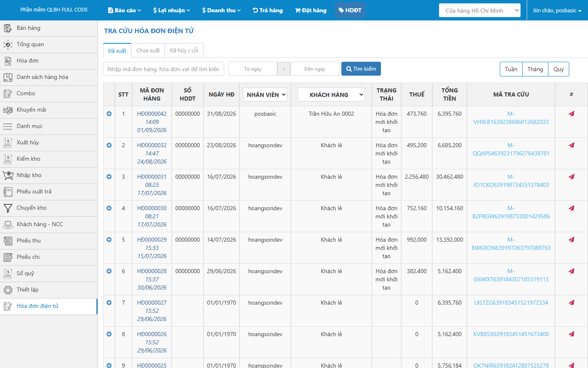Open Bán hàng sidebar icon
The width and height of the screenshot is (588, 368).
(8, 28)
